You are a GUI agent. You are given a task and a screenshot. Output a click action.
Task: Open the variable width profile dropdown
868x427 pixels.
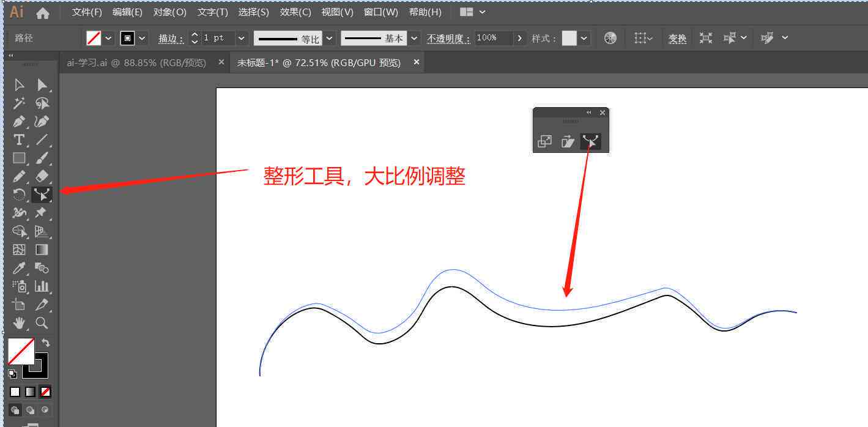click(x=330, y=38)
